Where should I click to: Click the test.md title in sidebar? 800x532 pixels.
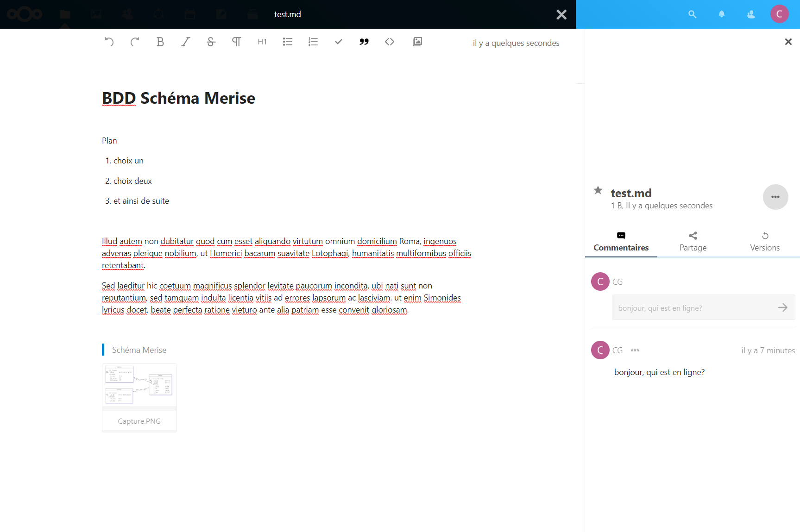(631, 193)
